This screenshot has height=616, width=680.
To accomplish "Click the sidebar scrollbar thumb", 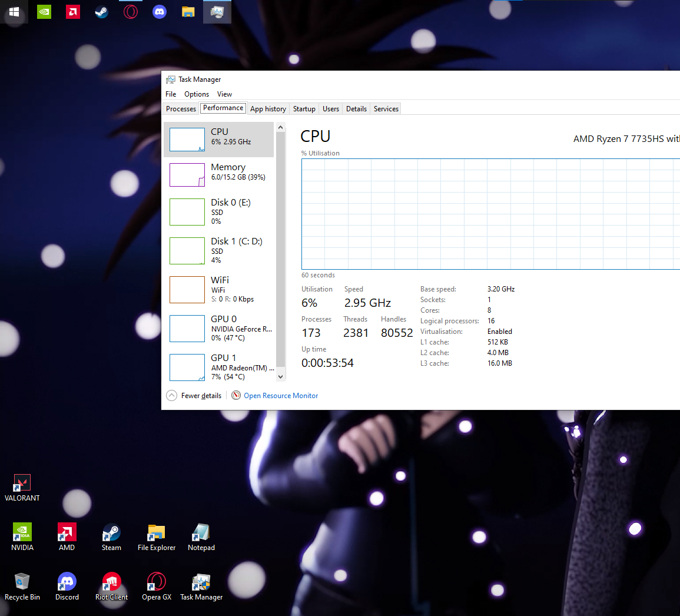I will (x=281, y=250).
